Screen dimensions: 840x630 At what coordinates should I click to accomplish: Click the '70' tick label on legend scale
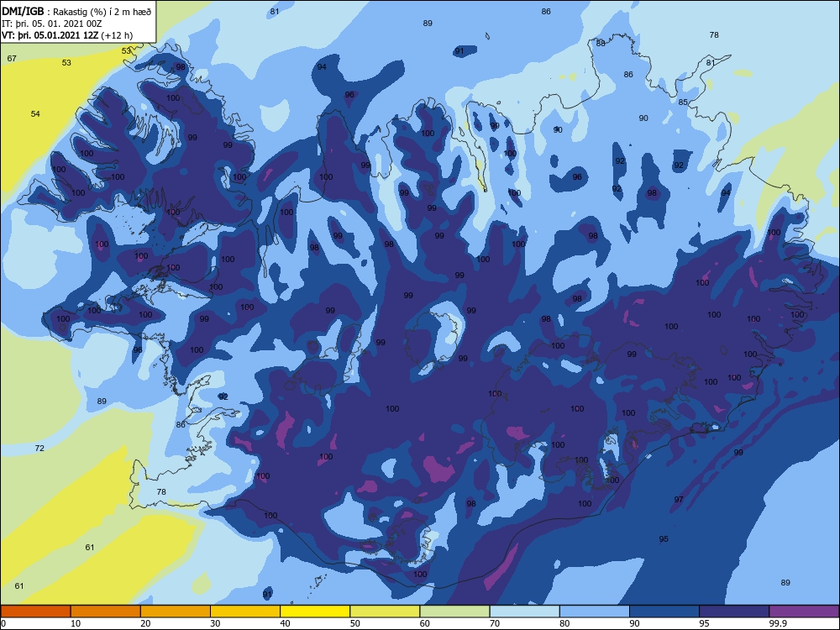click(495, 623)
